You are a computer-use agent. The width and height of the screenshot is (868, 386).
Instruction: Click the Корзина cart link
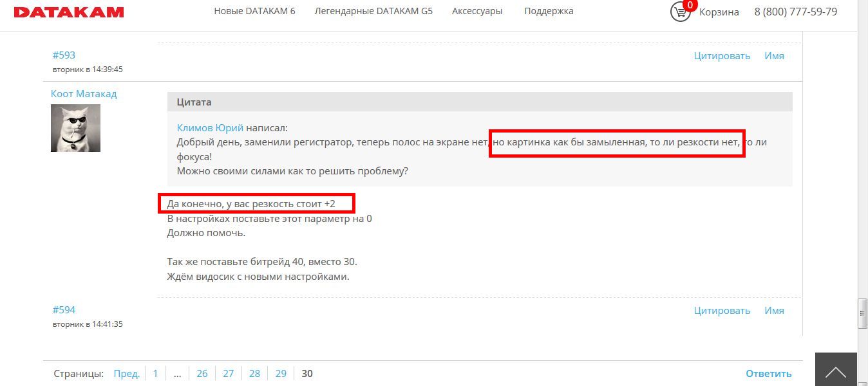point(719,12)
